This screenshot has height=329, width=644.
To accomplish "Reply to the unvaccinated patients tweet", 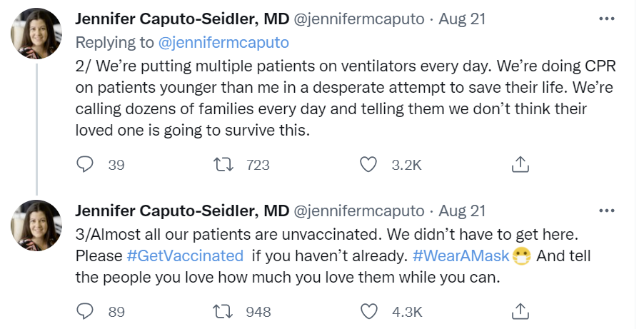I will [x=86, y=311].
